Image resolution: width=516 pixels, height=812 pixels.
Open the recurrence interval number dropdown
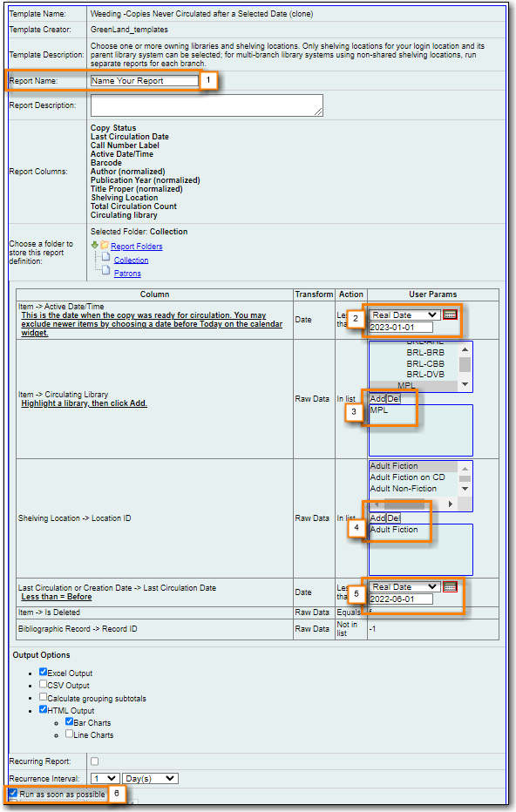105,778
